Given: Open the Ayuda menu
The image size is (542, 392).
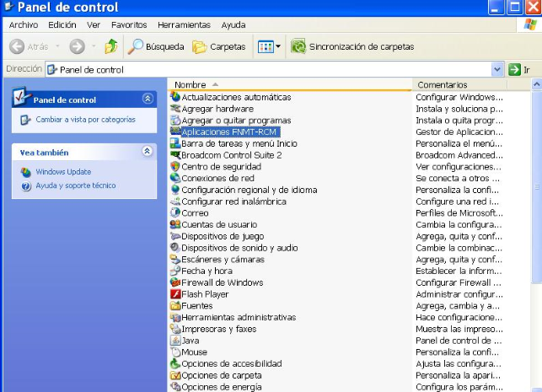Looking at the screenshot, I should click(x=233, y=25).
